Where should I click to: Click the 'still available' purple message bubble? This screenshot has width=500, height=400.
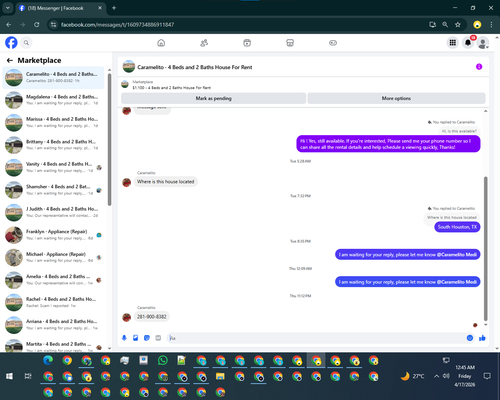[388, 144]
